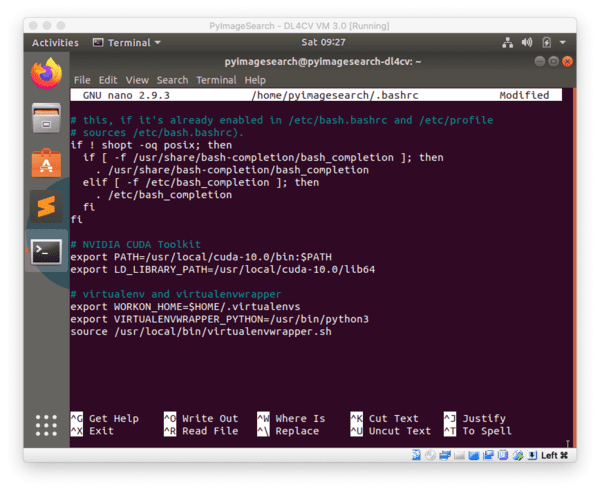Open Firefox from the Ubuntu dock
Image resolution: width=600 pixels, height=491 pixels.
click(46, 73)
